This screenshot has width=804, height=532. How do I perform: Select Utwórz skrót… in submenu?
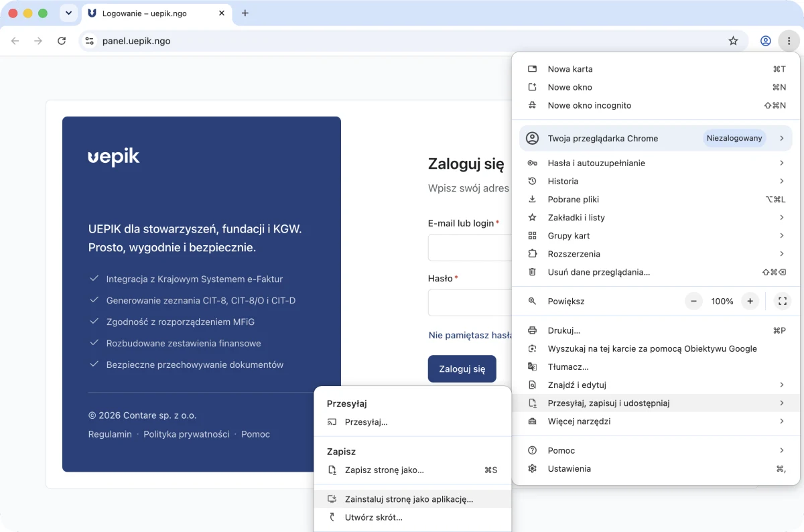(413, 517)
